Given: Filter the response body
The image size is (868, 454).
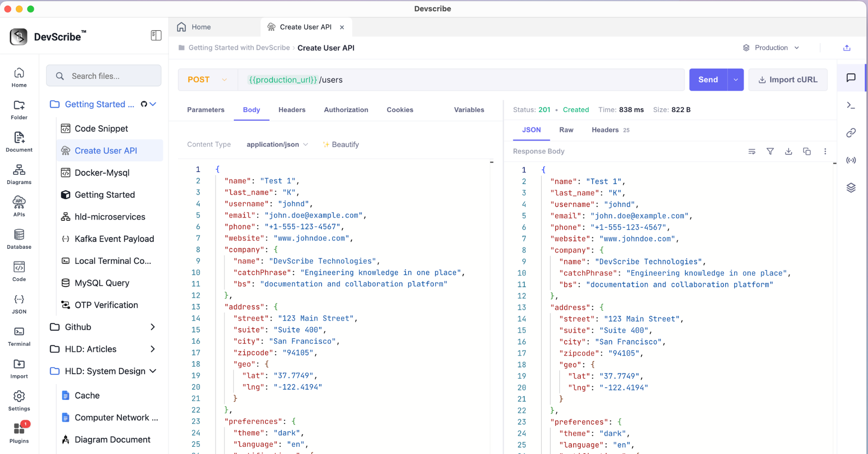Looking at the screenshot, I should pyautogui.click(x=770, y=152).
